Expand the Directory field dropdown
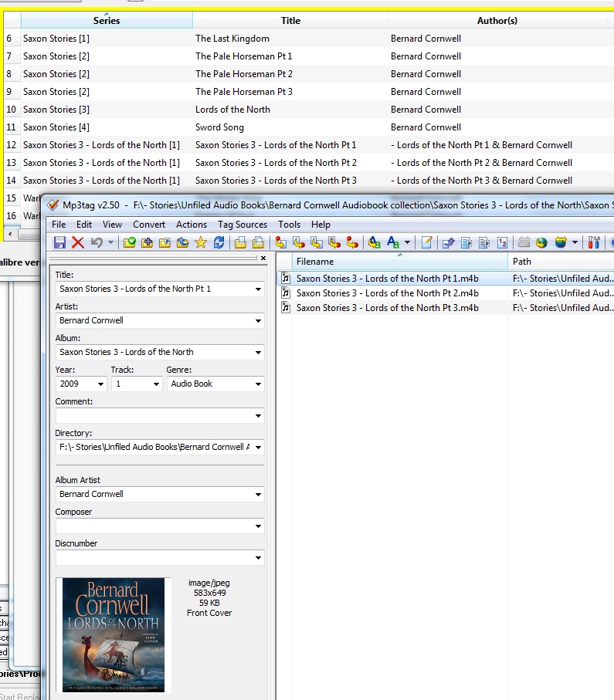This screenshot has height=700, width=614. point(258,448)
